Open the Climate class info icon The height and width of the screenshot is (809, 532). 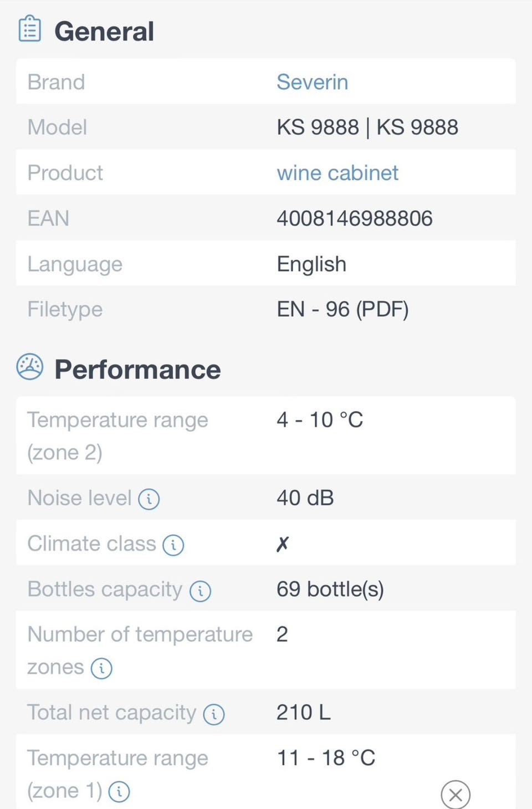173,545
